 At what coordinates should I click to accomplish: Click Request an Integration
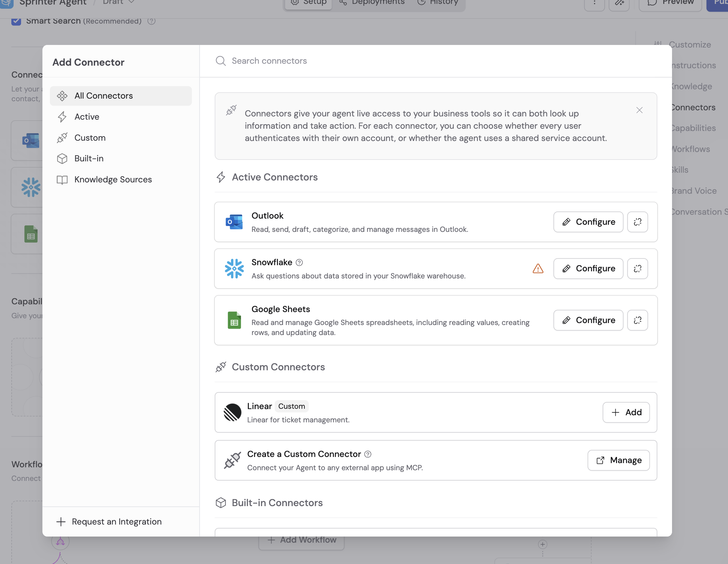pyautogui.click(x=109, y=522)
